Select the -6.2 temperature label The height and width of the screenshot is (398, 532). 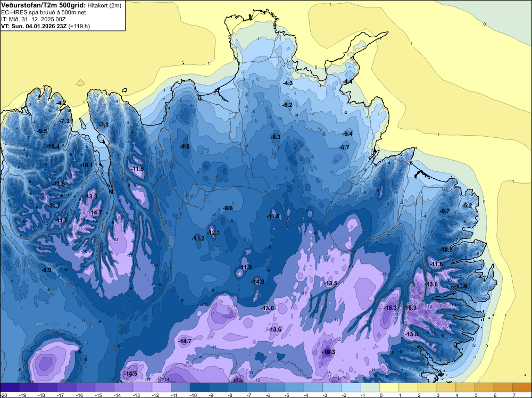pos(287,105)
